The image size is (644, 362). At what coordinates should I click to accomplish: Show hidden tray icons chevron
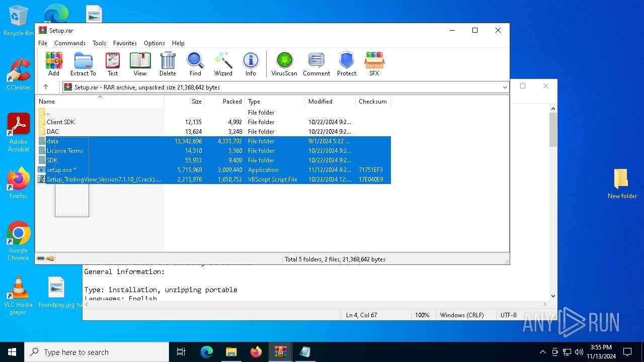pos(542,352)
